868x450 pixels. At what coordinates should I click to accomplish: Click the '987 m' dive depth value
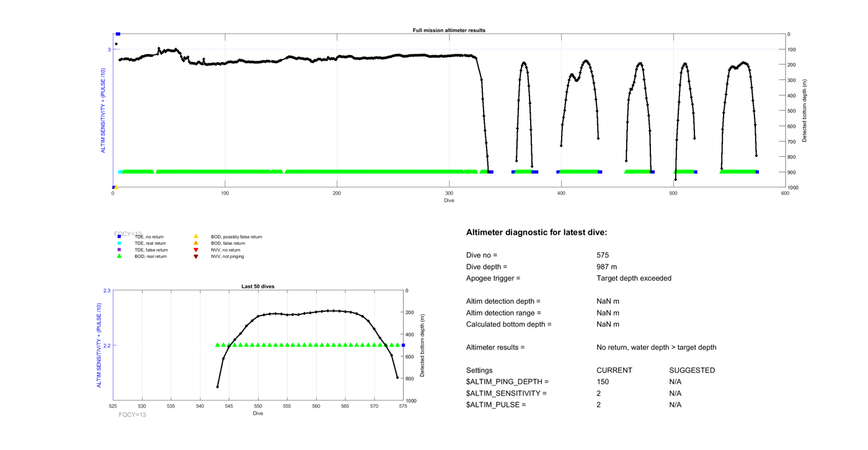[608, 267]
